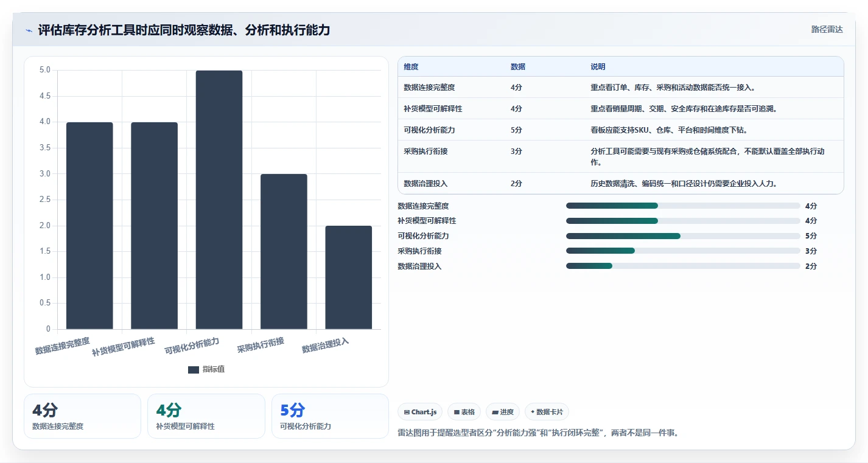Click the description starting with 重点看订单
This screenshot has height=463, width=868.
tap(674, 87)
